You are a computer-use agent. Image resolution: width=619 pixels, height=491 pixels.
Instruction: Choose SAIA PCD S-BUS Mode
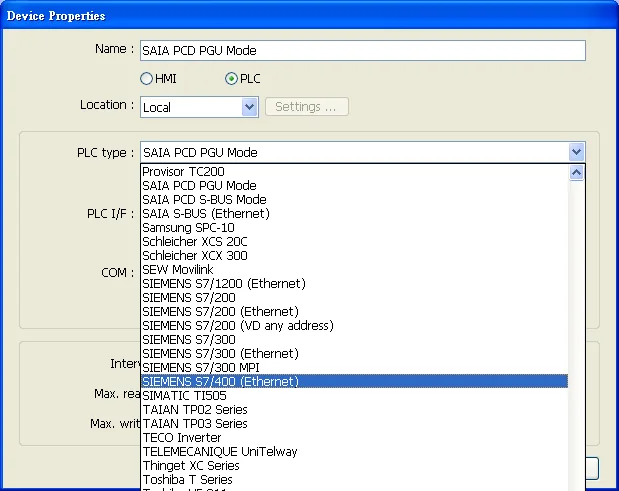[355, 200]
